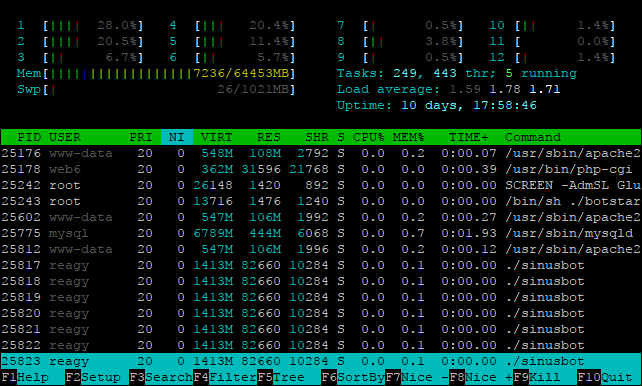Open F6 SortBy option
Screen dimensions: 642x386
pyautogui.click(x=353, y=377)
